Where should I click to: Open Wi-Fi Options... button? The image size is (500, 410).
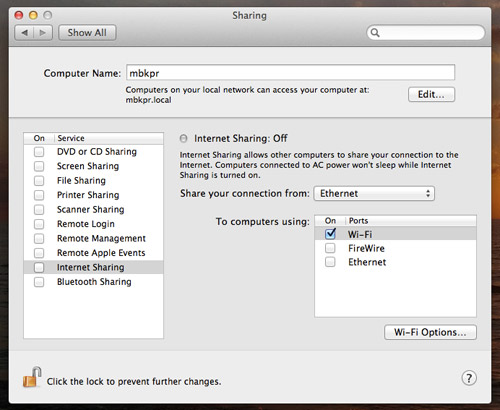[x=430, y=332]
